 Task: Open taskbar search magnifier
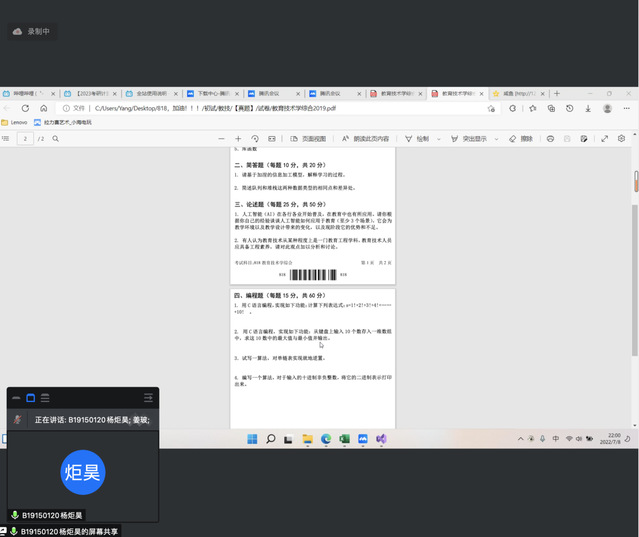[x=270, y=439]
